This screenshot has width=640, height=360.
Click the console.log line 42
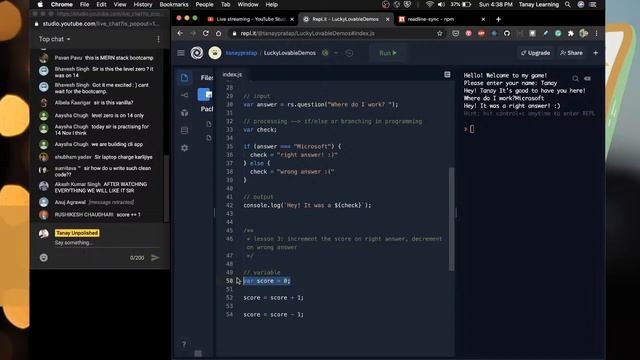[x=307, y=205]
